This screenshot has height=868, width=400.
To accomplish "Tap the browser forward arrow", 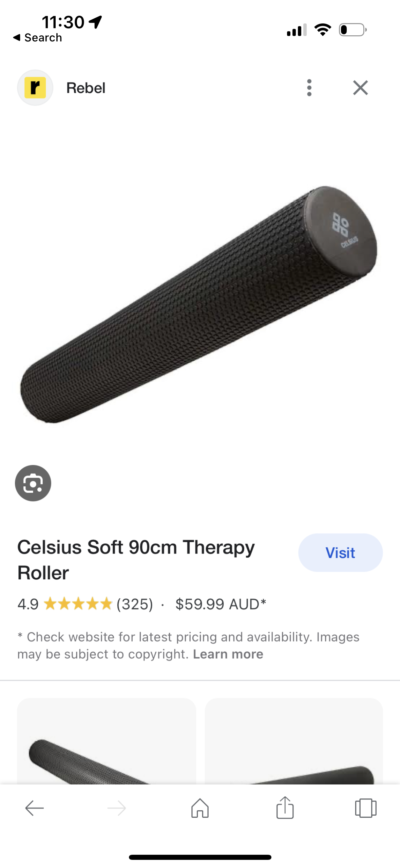I will tap(116, 808).
